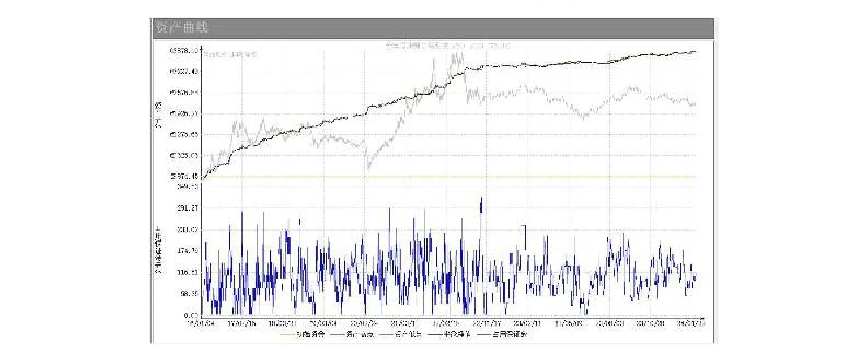Select the green-line legend entry

pos(401,334)
